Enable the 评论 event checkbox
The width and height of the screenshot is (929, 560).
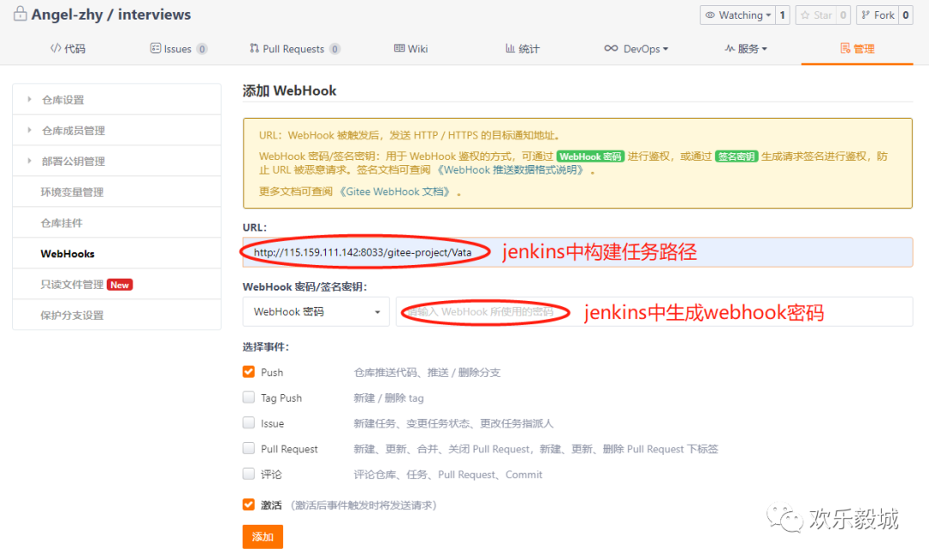[x=249, y=473]
